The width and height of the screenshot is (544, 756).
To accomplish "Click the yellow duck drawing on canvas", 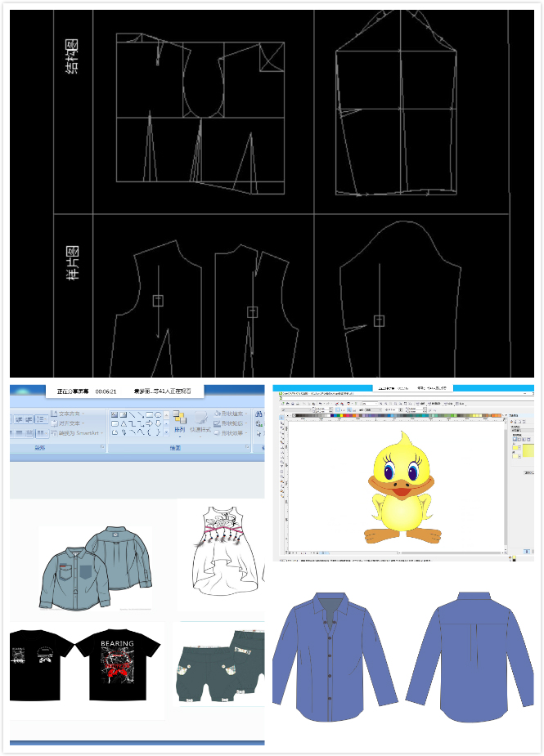I will pyautogui.click(x=402, y=488).
